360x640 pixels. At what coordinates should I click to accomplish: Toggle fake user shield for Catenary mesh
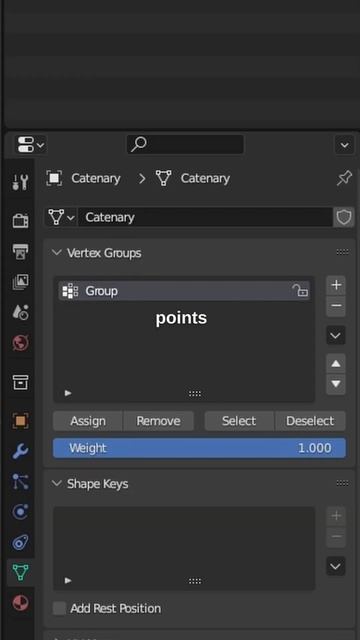[x=344, y=217]
